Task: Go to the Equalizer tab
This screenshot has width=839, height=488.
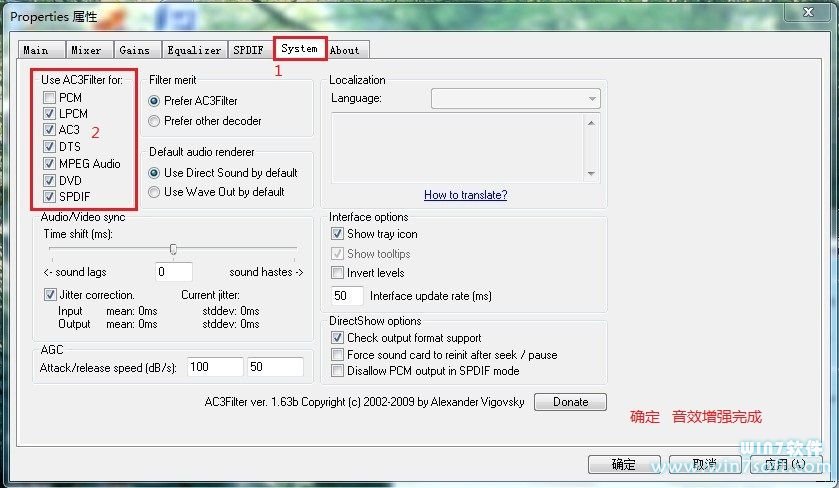Action: tap(195, 50)
